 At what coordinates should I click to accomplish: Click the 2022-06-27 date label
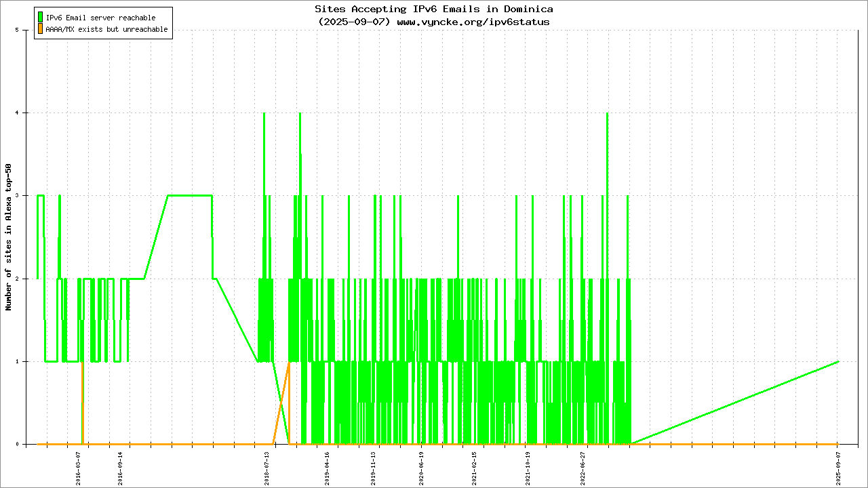pos(583,468)
